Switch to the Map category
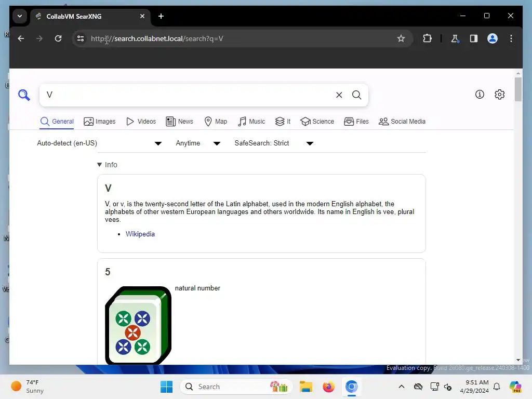532x399 pixels. 216,122
